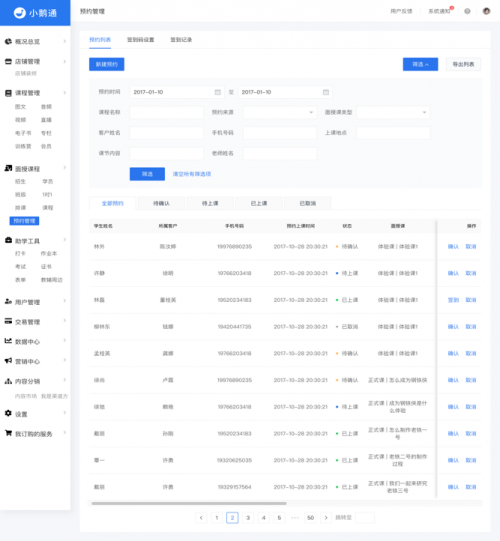Click the horizontal table scrollbar
The height and width of the screenshot is (541, 500).
189,503
